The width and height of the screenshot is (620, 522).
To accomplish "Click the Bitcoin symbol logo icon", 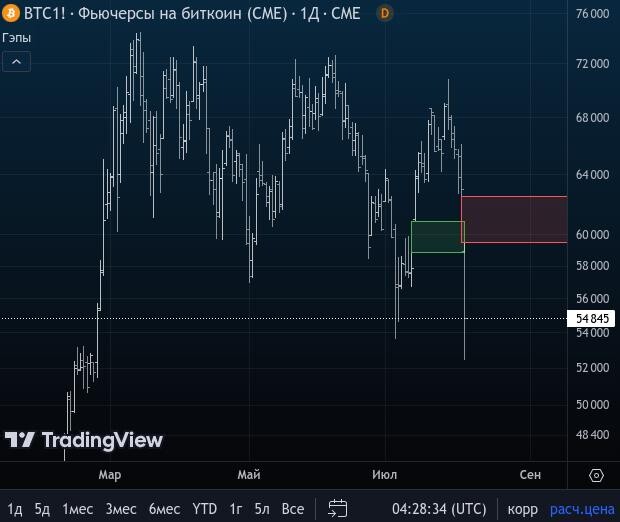I will click(x=11, y=13).
